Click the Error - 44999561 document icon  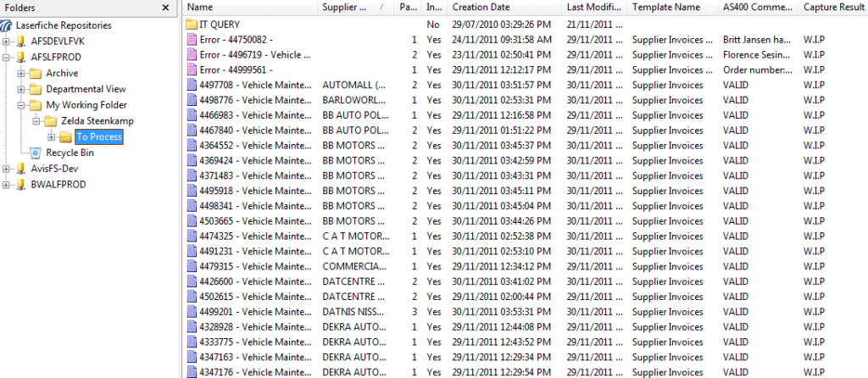(192, 69)
